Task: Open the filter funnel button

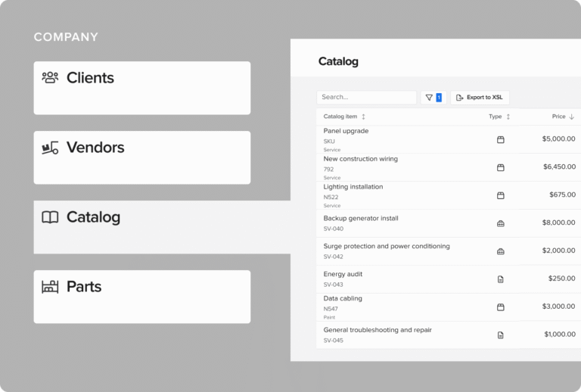Action: tap(433, 98)
